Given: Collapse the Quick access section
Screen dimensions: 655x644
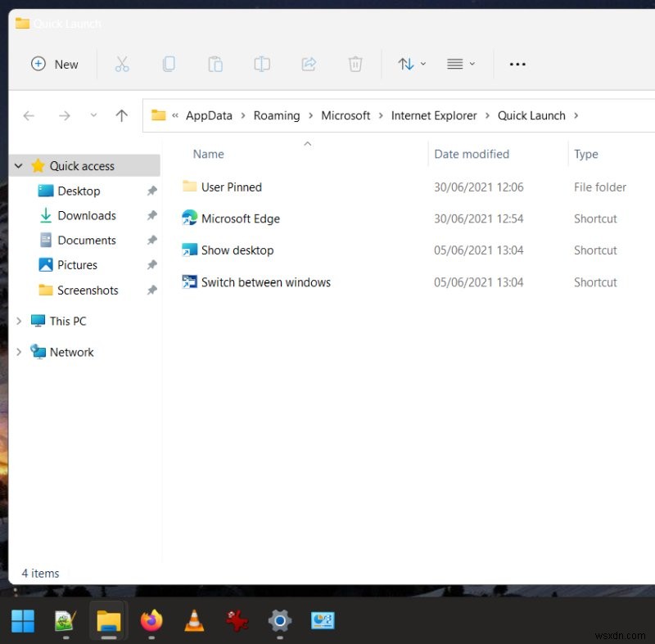Looking at the screenshot, I should pos(18,165).
